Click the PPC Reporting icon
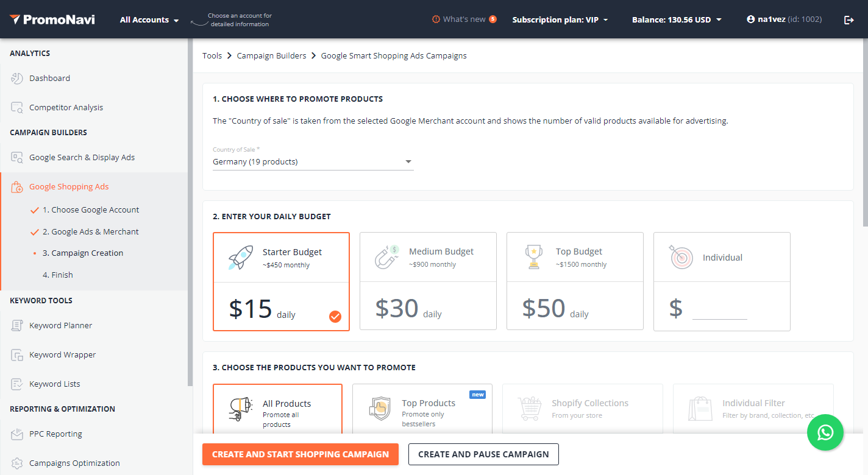This screenshot has width=868, height=475. click(17, 434)
